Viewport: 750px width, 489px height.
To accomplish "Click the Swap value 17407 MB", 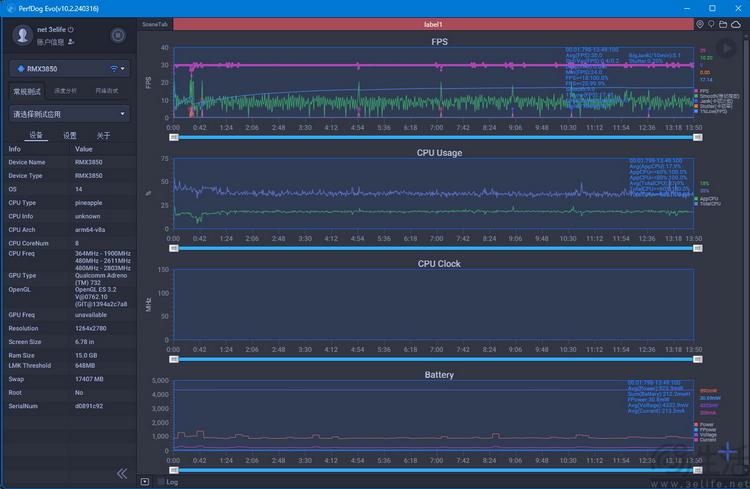I will point(89,379).
